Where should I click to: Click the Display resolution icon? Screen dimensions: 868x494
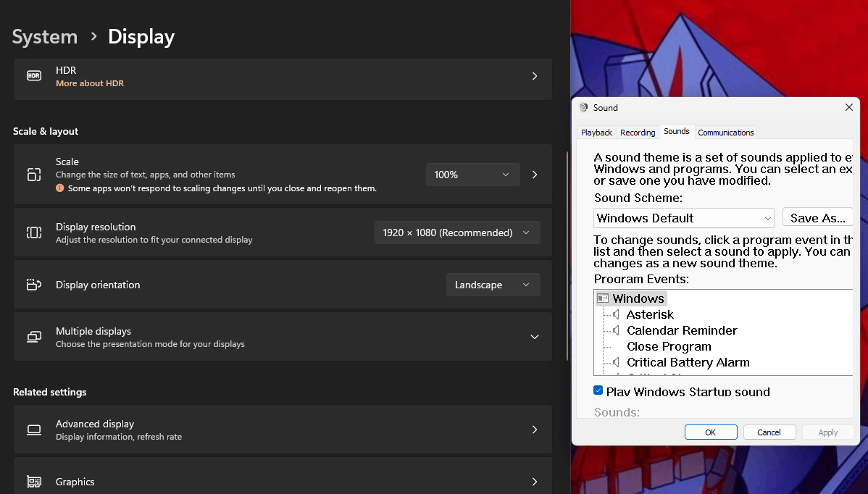(x=34, y=233)
